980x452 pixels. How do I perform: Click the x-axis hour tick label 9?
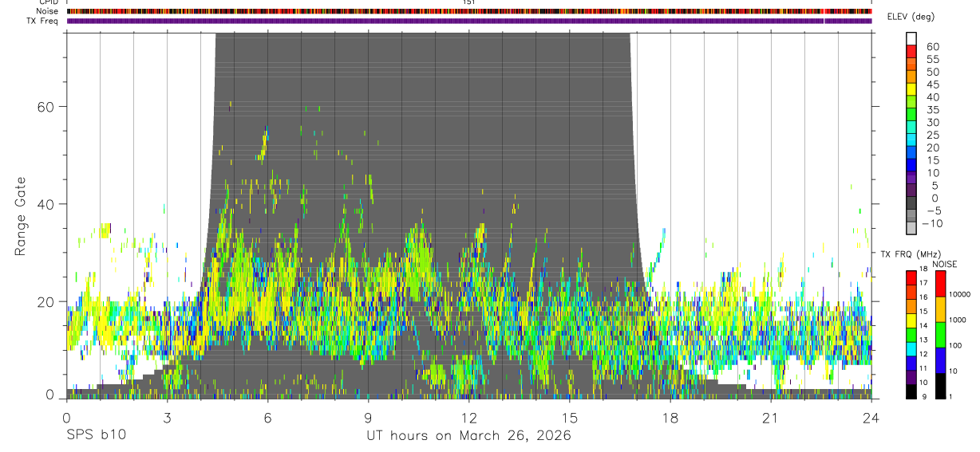tap(369, 418)
